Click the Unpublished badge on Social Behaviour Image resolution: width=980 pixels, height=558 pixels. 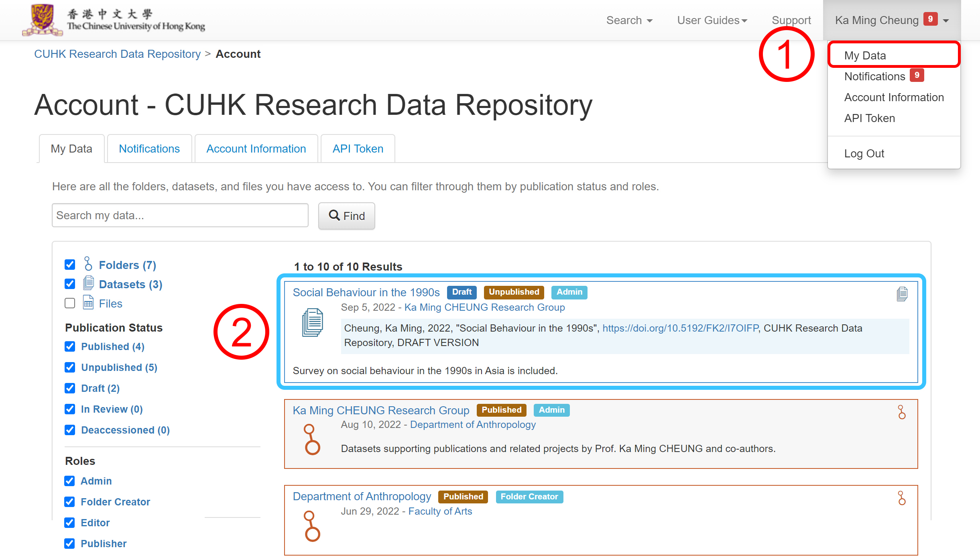click(514, 292)
